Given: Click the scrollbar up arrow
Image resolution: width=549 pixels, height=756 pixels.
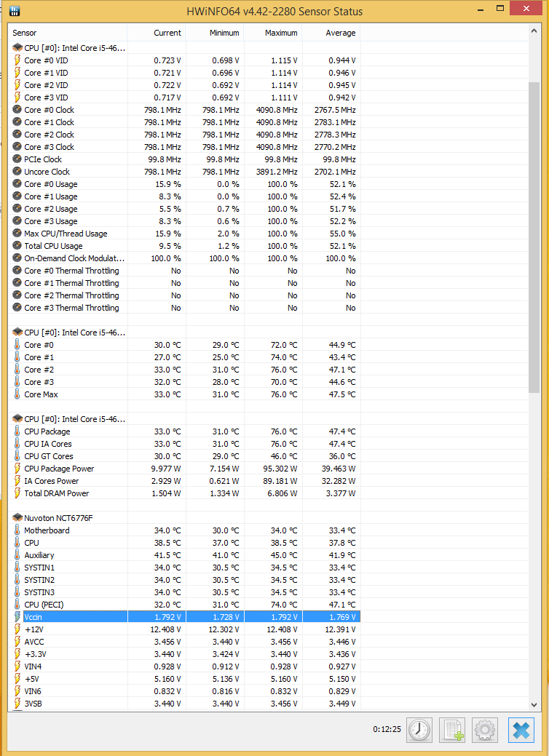Looking at the screenshot, I should click(534, 31).
